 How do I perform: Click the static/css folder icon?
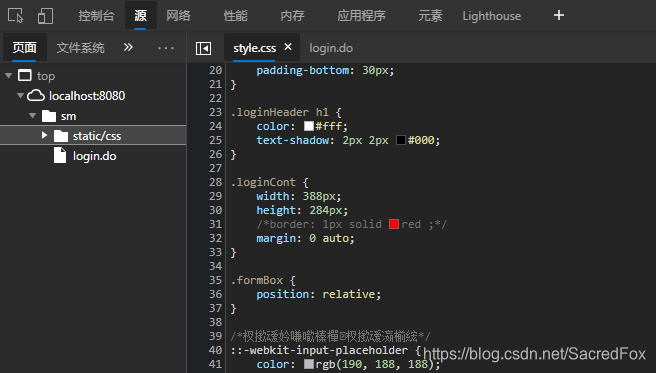tap(61, 136)
